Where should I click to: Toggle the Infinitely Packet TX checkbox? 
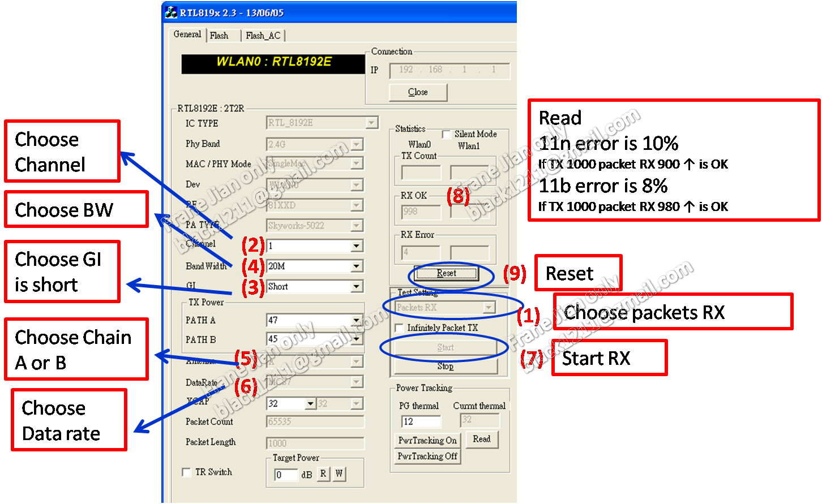click(x=398, y=328)
